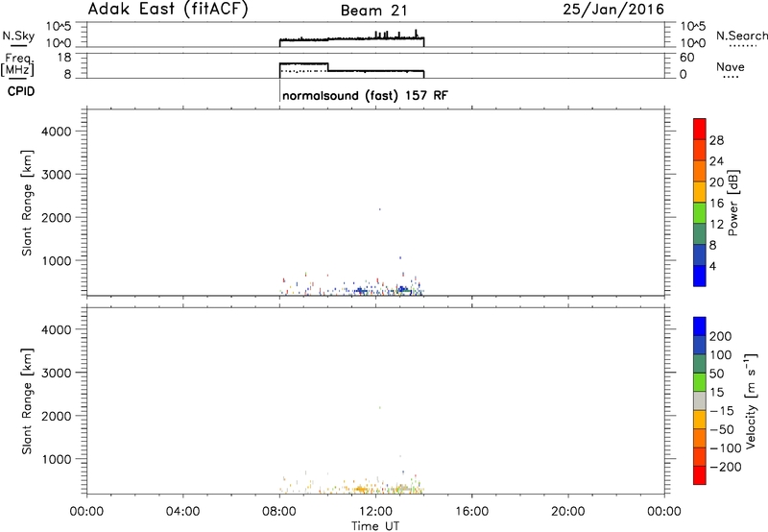Select the teal Power colorbar segment between 8 and 12
Viewport: 768px width, 532px height.
point(700,234)
